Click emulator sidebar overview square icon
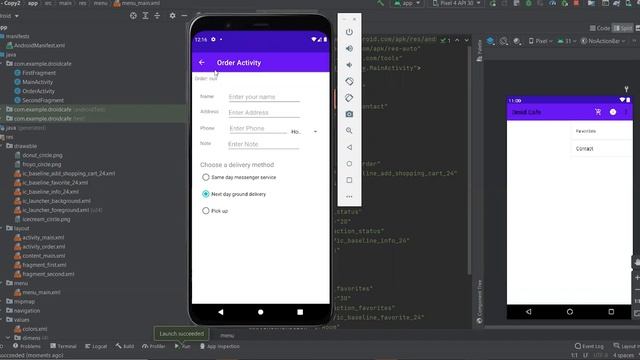The image size is (640, 360). click(349, 180)
